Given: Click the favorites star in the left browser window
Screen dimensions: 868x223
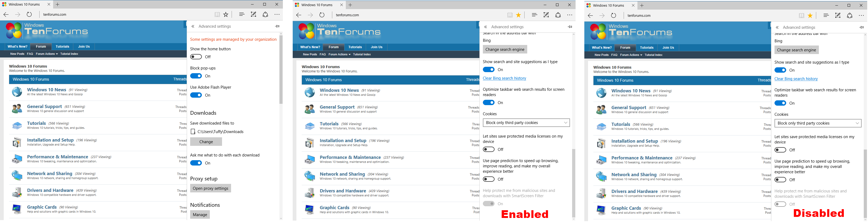Looking at the screenshot, I should (226, 15).
